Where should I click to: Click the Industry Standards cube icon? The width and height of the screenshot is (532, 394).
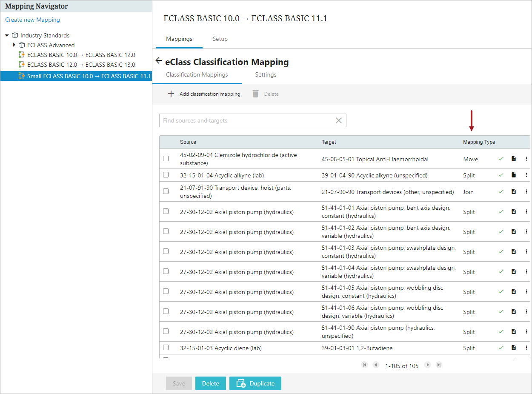coord(15,35)
